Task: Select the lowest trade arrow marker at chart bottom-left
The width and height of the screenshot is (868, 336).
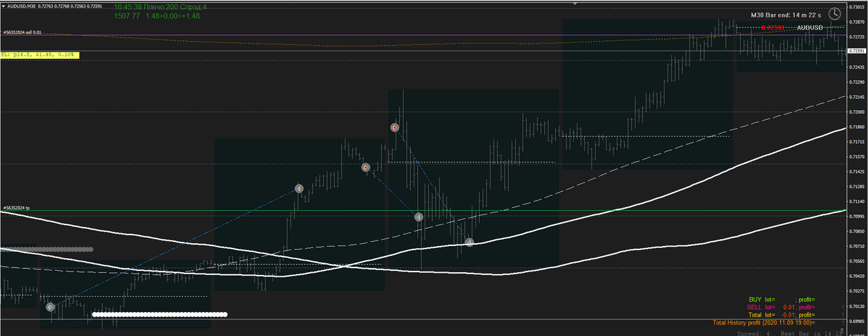Action: (x=50, y=306)
